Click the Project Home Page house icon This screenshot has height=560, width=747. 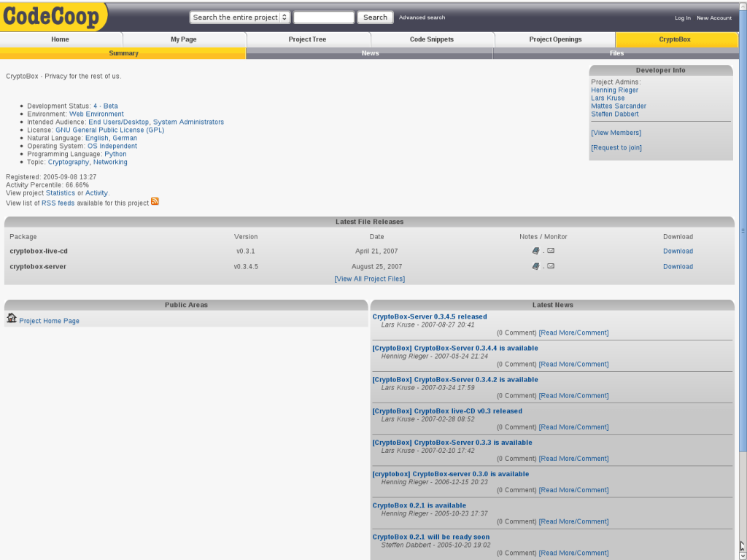click(x=12, y=318)
